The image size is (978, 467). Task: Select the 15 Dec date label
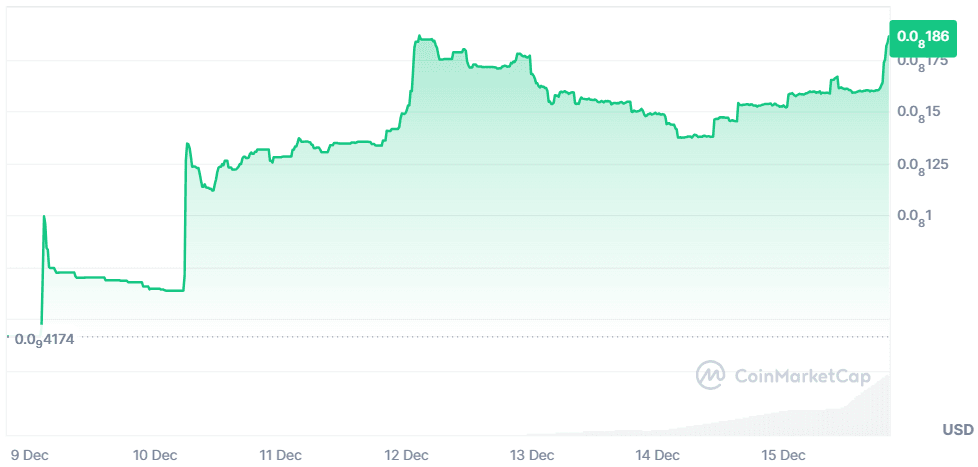[784, 455]
